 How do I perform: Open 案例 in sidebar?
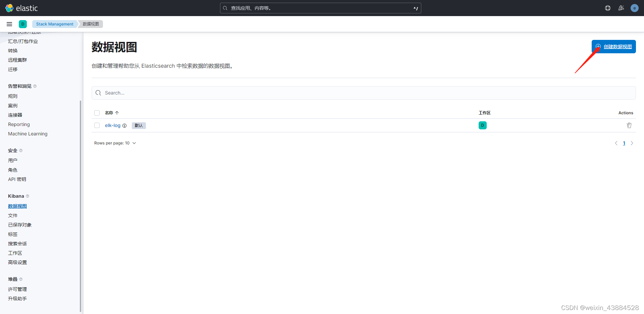pos(13,106)
